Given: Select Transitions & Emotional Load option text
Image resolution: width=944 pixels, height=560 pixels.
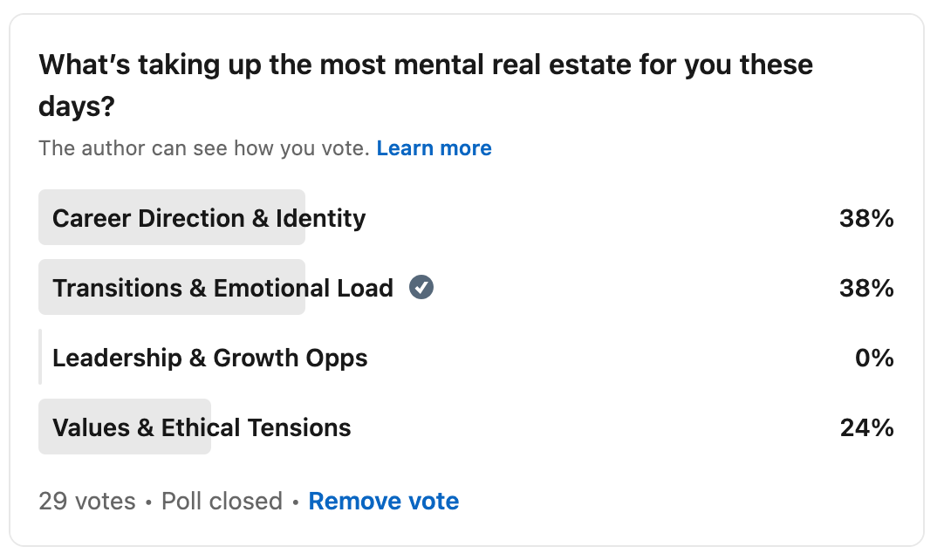Looking at the screenshot, I should tap(222, 288).
